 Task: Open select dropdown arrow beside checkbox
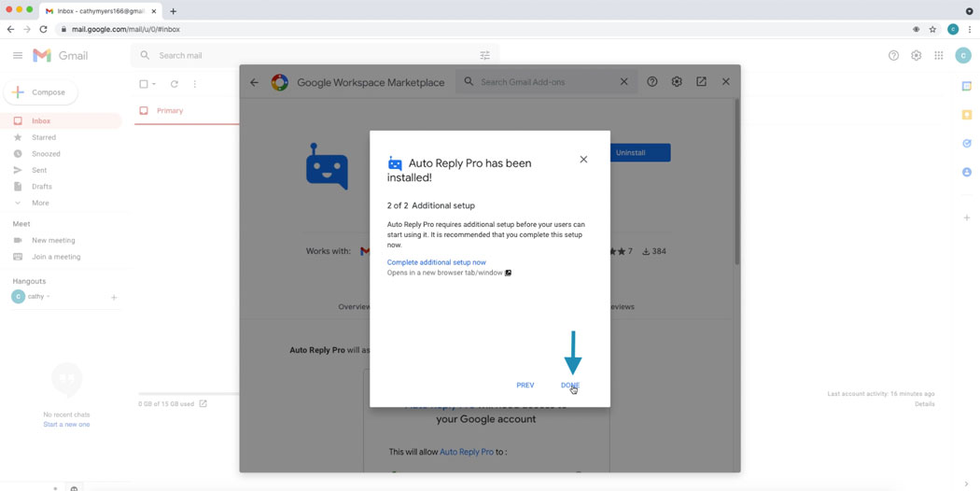click(x=154, y=84)
